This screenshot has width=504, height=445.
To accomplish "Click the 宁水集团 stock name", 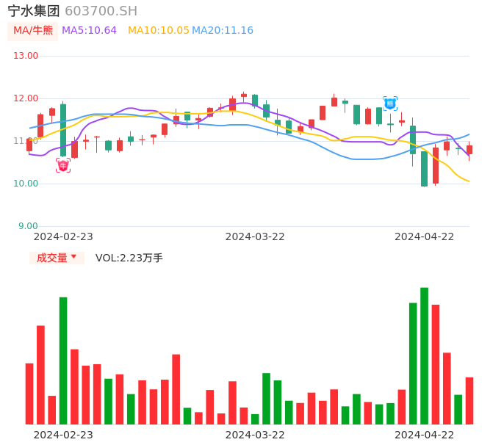I will (34, 11).
